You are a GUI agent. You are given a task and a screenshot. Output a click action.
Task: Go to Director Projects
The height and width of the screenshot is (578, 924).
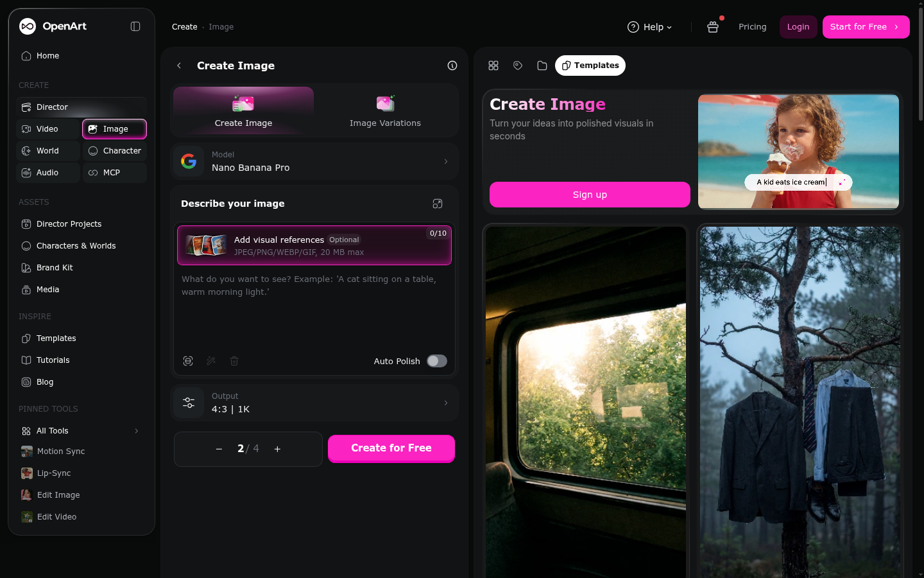pos(81,224)
